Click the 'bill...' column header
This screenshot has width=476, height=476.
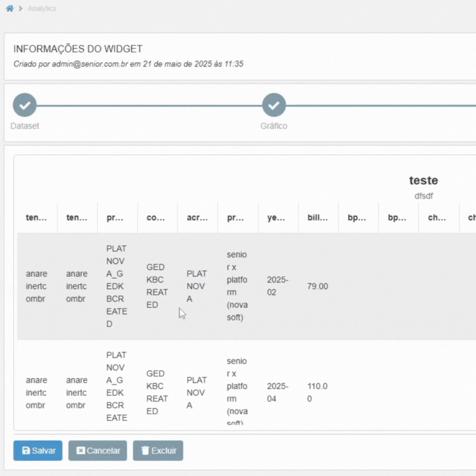point(317,218)
